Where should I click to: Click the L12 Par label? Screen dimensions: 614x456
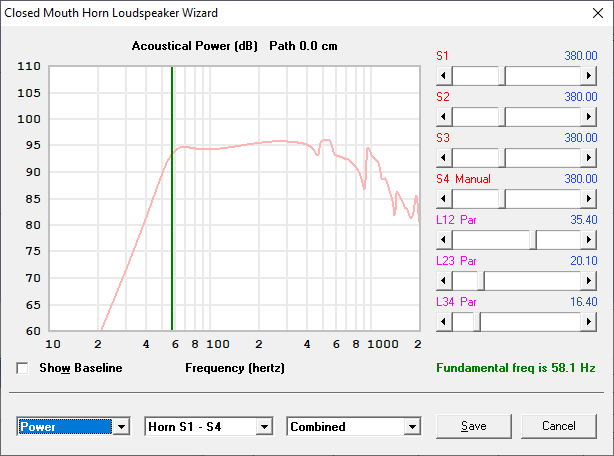[456, 220]
